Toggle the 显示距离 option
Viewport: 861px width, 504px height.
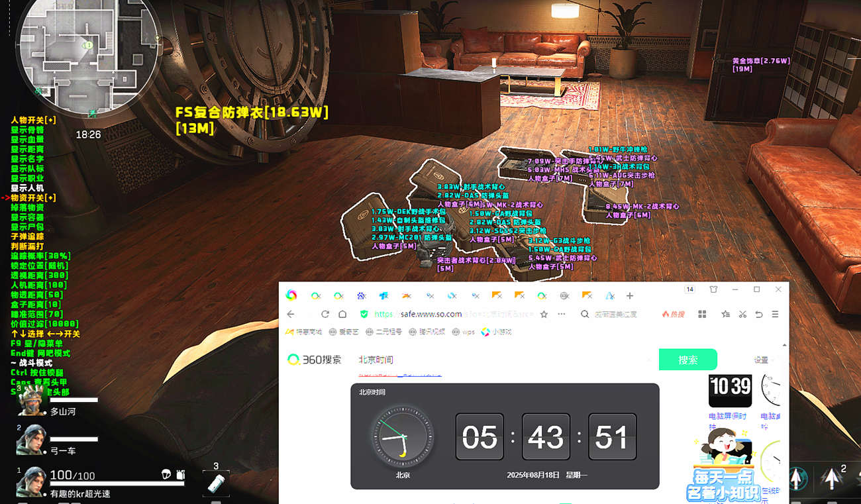(x=27, y=149)
